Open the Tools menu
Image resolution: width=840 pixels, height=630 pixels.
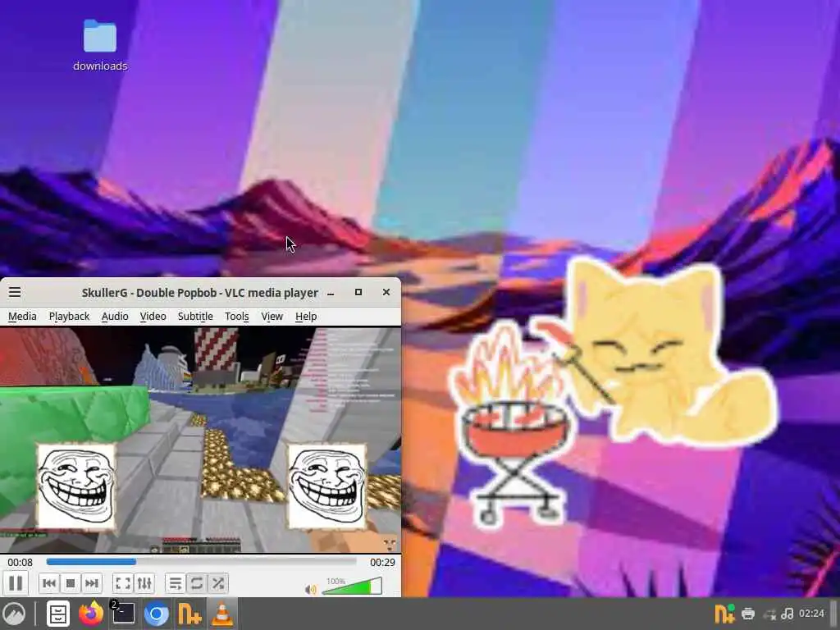click(237, 316)
